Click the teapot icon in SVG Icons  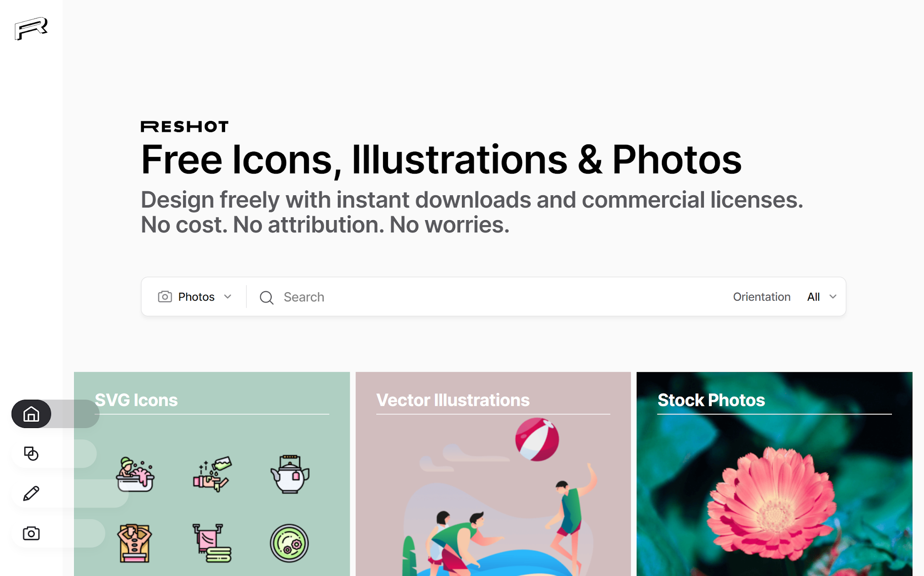(290, 474)
